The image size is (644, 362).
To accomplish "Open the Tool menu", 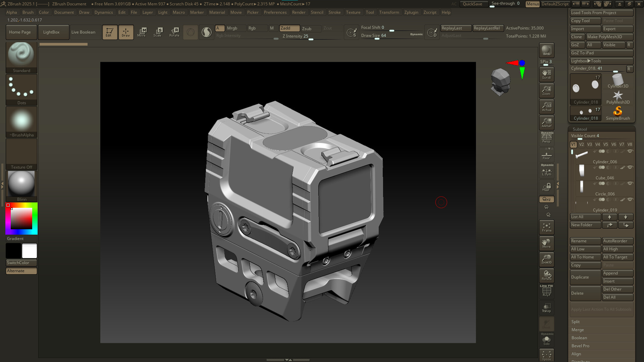I will (x=370, y=12).
